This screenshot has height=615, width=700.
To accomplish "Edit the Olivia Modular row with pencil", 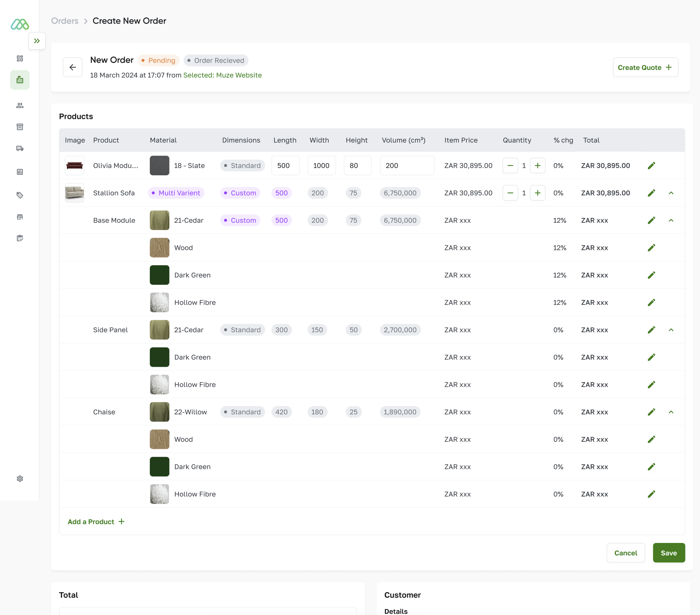I will coord(651,166).
